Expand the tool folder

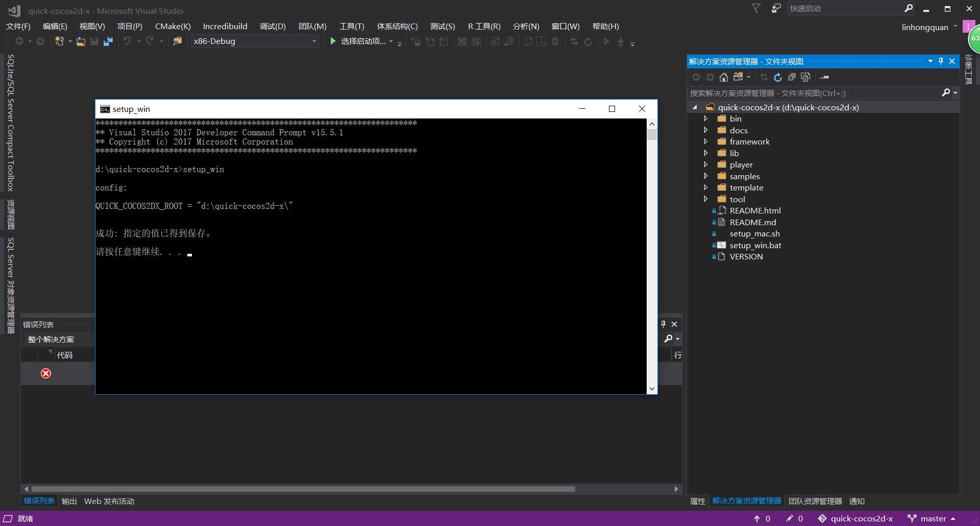(705, 199)
